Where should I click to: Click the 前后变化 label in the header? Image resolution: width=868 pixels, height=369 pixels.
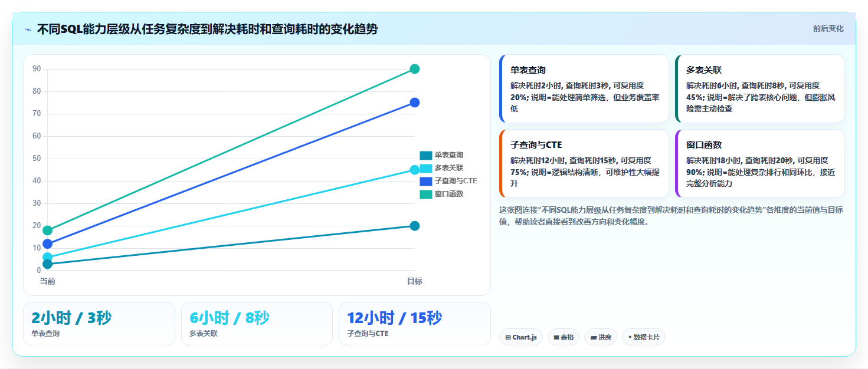[828, 28]
